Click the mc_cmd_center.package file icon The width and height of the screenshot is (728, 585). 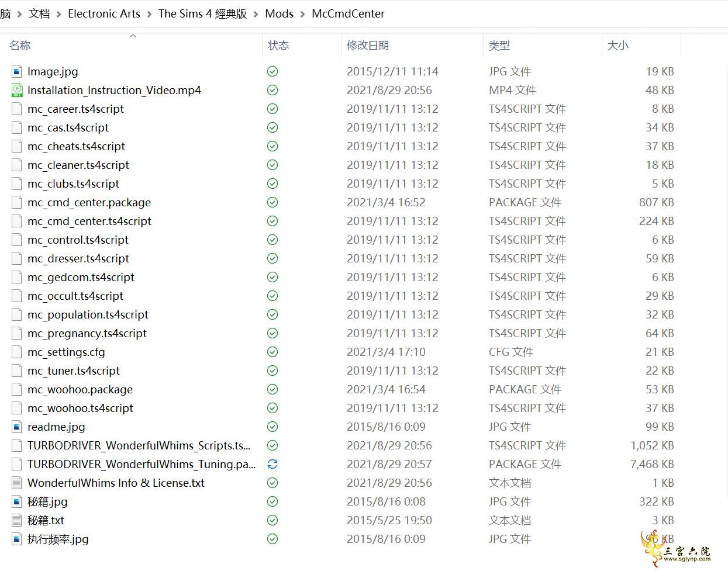16,202
